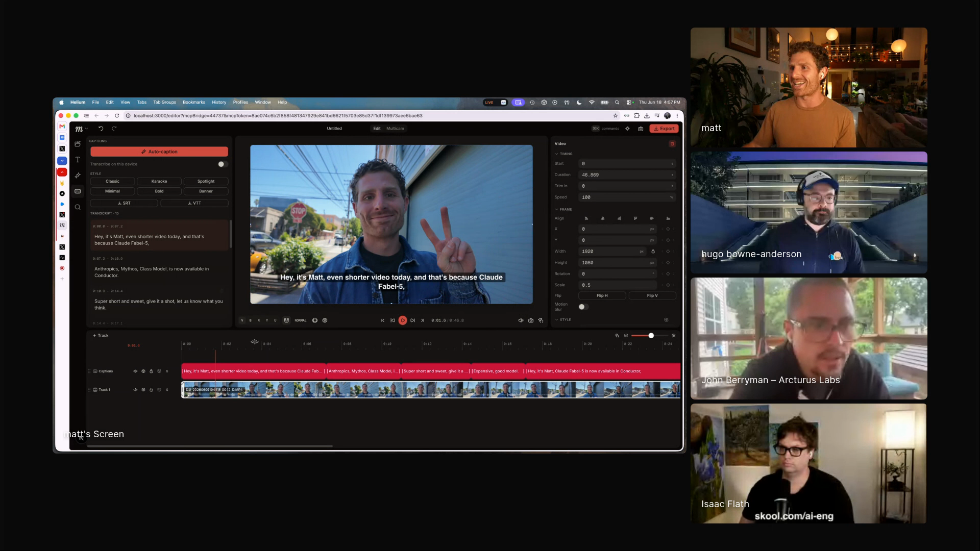980x551 pixels.
Task: Click the volume speaker icon under the preview
Action: pos(521,320)
